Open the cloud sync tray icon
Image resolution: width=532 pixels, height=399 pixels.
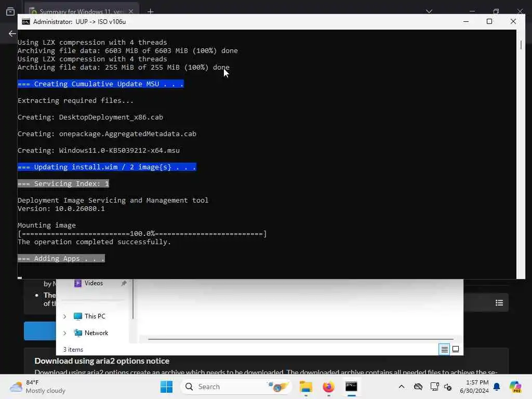tap(418, 387)
